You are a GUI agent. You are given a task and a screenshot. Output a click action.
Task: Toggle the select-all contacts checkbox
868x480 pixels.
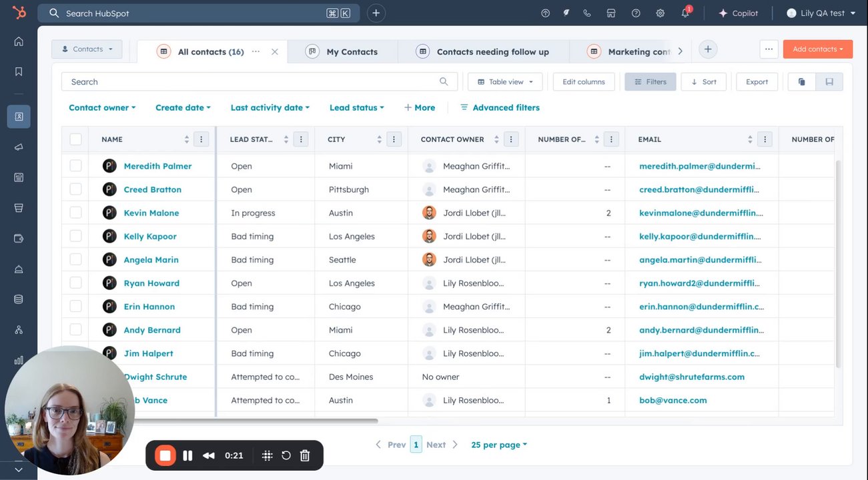[75, 139]
